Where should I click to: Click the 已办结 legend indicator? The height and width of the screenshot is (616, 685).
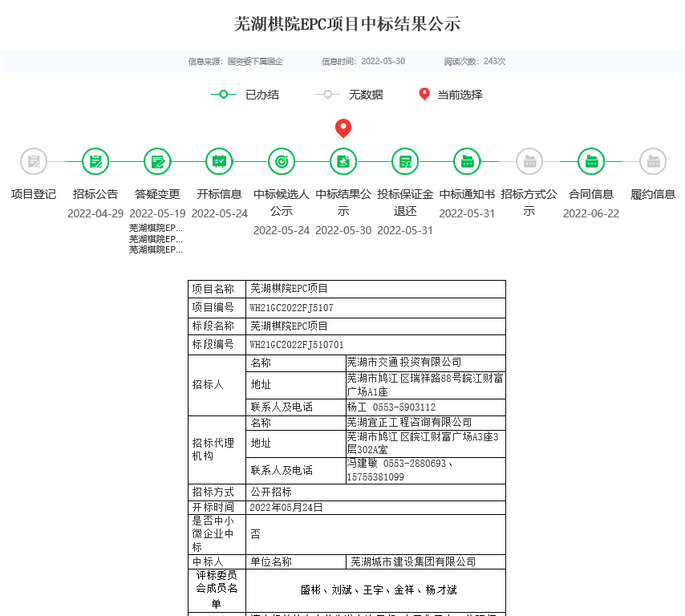pos(224,95)
